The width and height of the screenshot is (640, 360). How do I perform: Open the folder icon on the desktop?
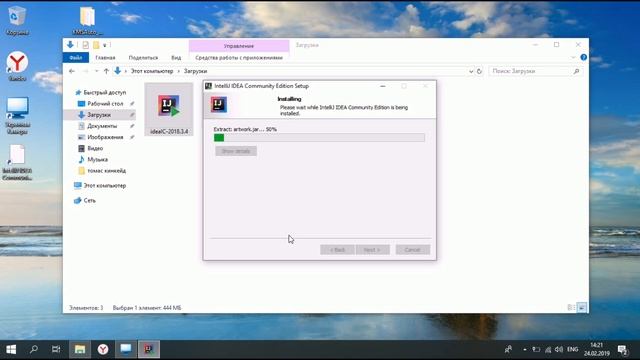(87, 20)
